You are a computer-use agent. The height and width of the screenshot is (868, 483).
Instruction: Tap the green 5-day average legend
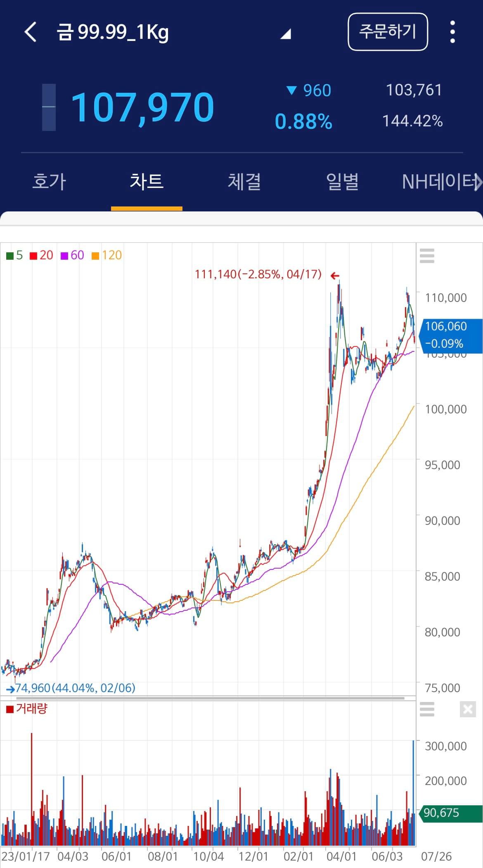[14, 255]
